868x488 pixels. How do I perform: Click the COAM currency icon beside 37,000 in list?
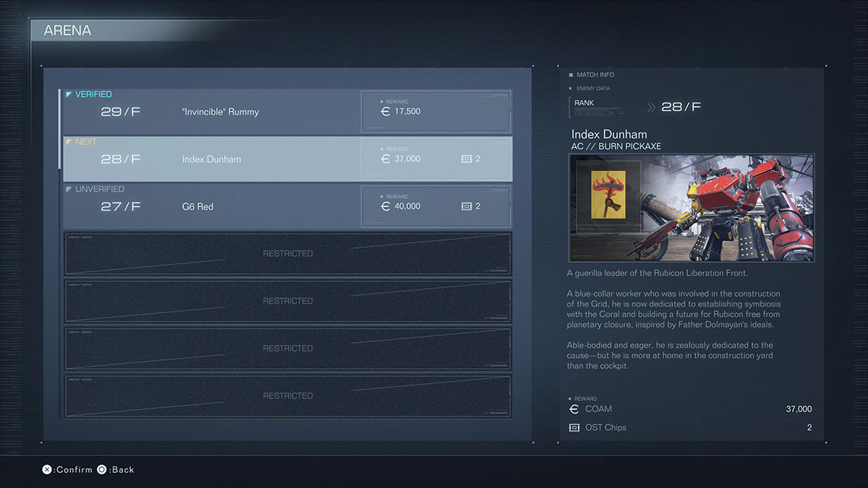[386, 159]
